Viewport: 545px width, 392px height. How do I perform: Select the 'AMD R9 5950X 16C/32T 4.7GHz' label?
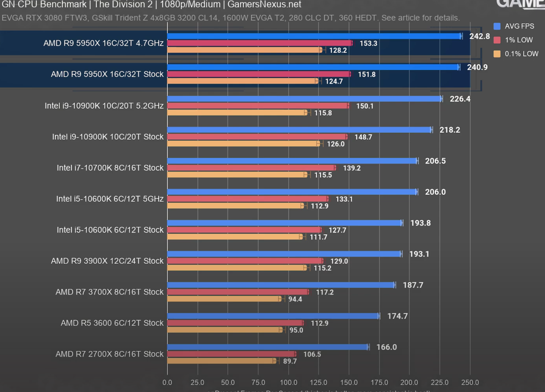[x=103, y=43]
